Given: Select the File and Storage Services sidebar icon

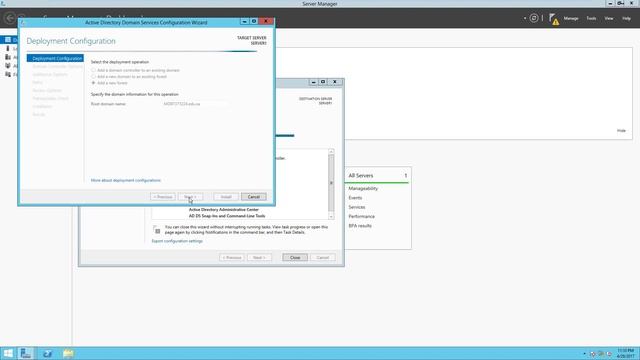Looking at the screenshot, I should click(x=8, y=74).
